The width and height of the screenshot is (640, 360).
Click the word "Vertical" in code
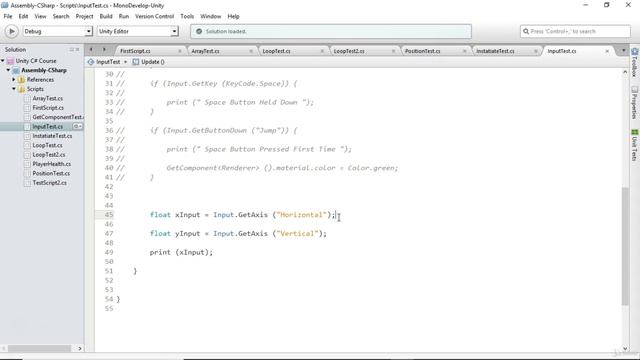pos(297,233)
